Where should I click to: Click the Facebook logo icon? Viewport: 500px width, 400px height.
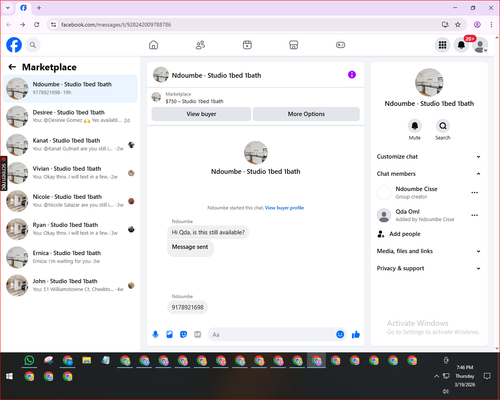(x=14, y=45)
